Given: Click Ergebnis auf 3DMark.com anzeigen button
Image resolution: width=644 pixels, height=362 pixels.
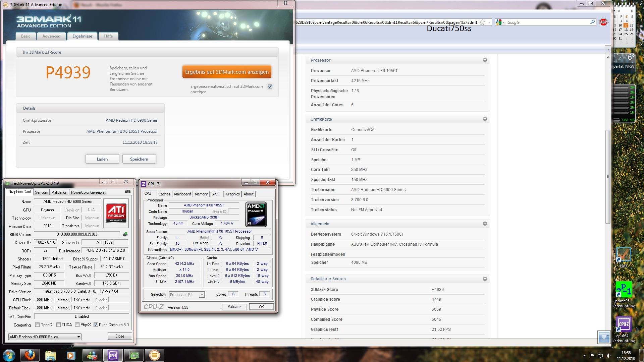Looking at the screenshot, I should pos(227,72).
